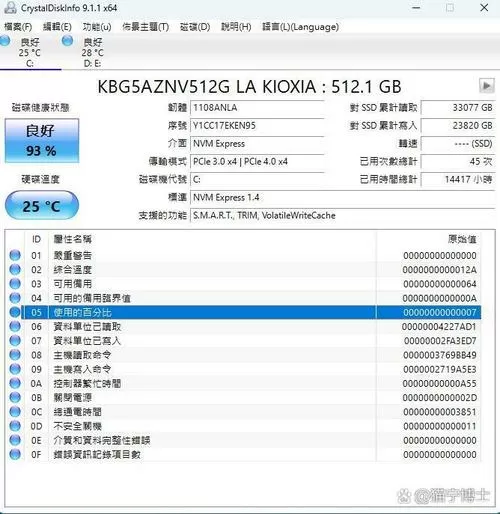Image resolution: width=500 pixels, height=514 pixels.
Task: Open the 磁碟(D) menu
Action: [x=195, y=27]
